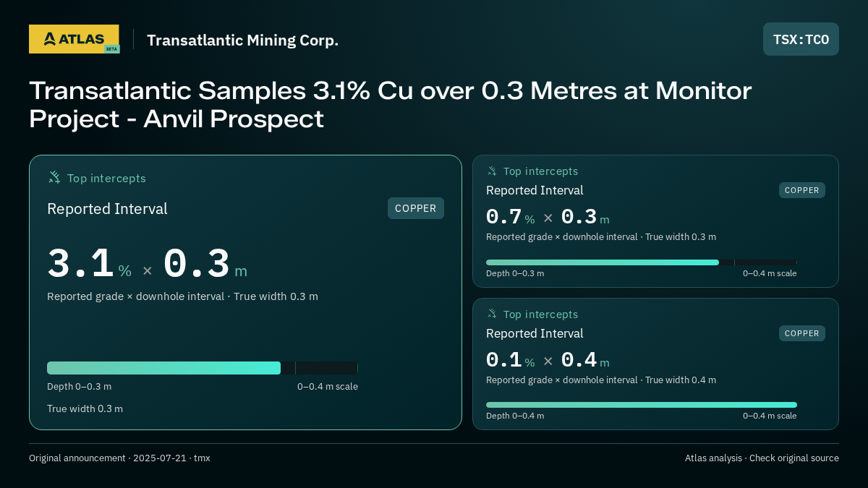Click the 0.7 grade value
This screenshot has width=868, height=488.
tap(503, 217)
